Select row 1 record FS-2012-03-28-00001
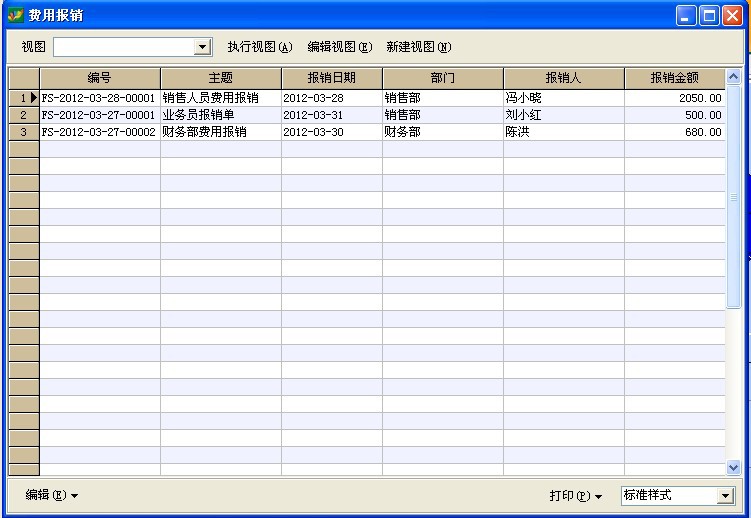The height and width of the screenshot is (518, 751). pyautogui.click(x=99, y=98)
